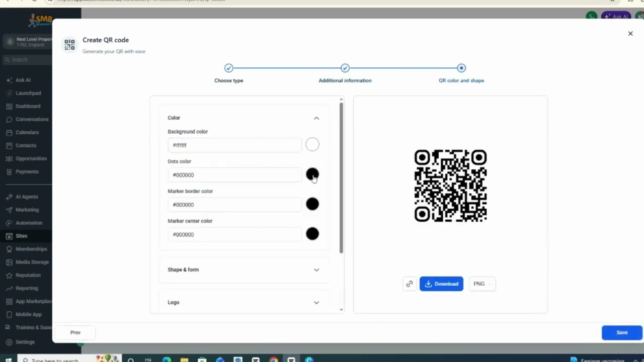This screenshot has width=644, height=362.
Task: Download the QR code
Action: click(441, 284)
